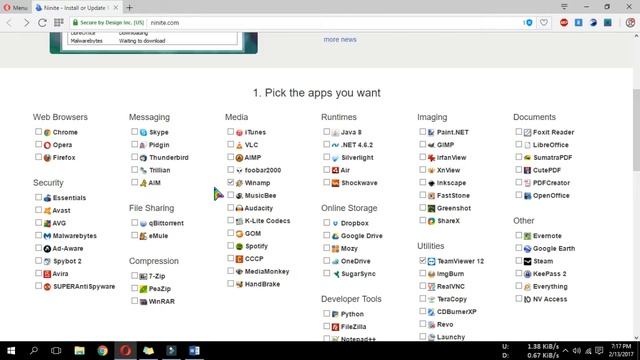Image resolution: width=640 pixels, height=360 pixels.
Task: Open Chrome from the taskbar
Action: 102,351
